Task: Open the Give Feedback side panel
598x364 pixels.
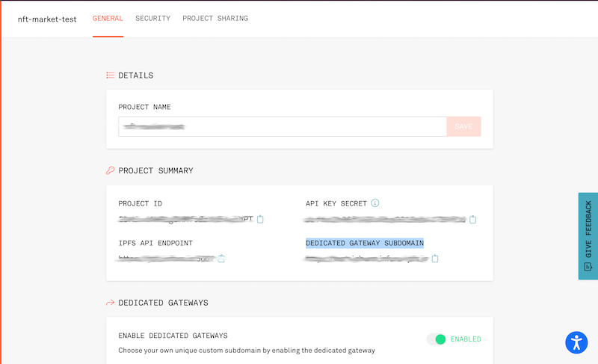Action: coord(588,236)
